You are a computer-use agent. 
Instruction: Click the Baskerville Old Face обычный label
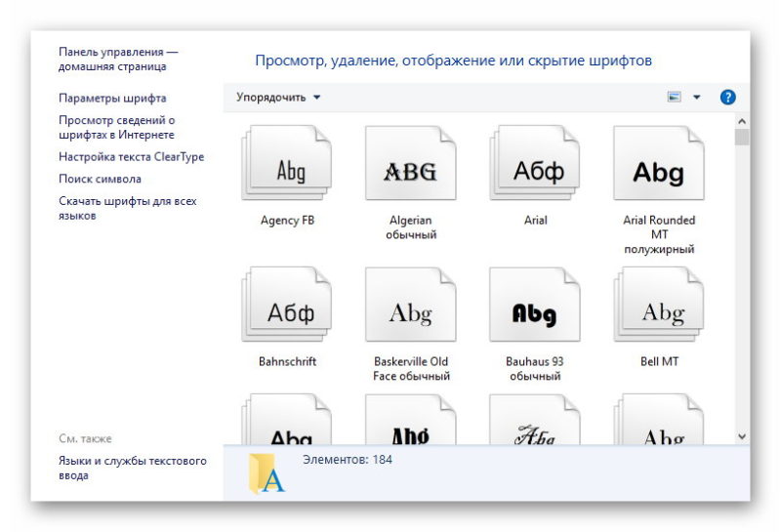[x=411, y=369]
